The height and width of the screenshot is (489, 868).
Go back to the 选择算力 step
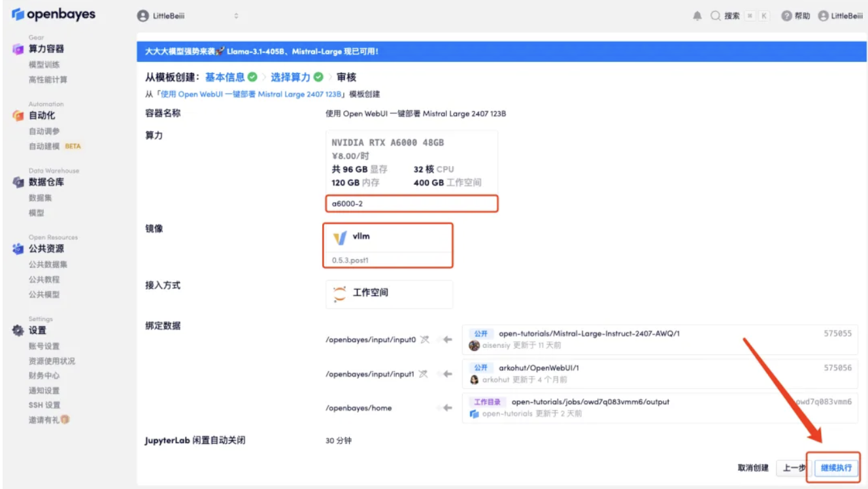(290, 77)
